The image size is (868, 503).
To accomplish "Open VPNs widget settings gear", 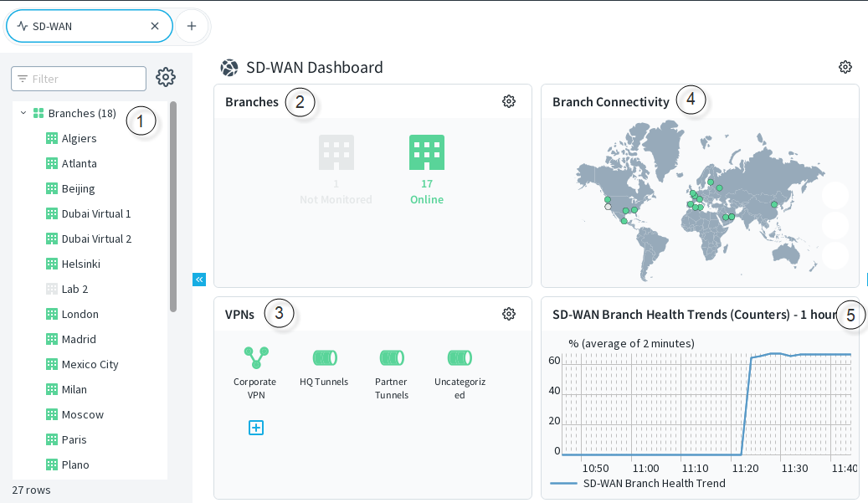I will coord(509,314).
